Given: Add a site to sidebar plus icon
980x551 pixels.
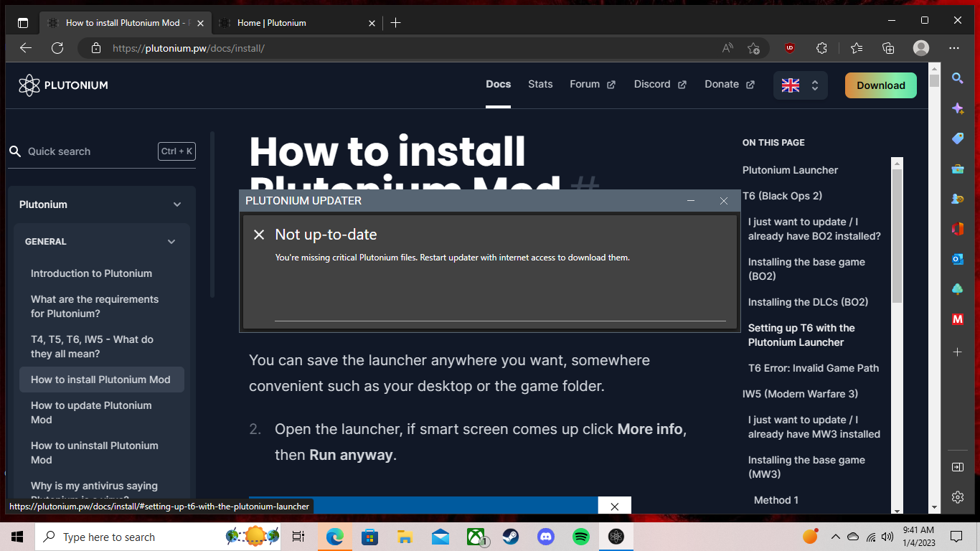Looking at the screenshot, I should click(957, 352).
